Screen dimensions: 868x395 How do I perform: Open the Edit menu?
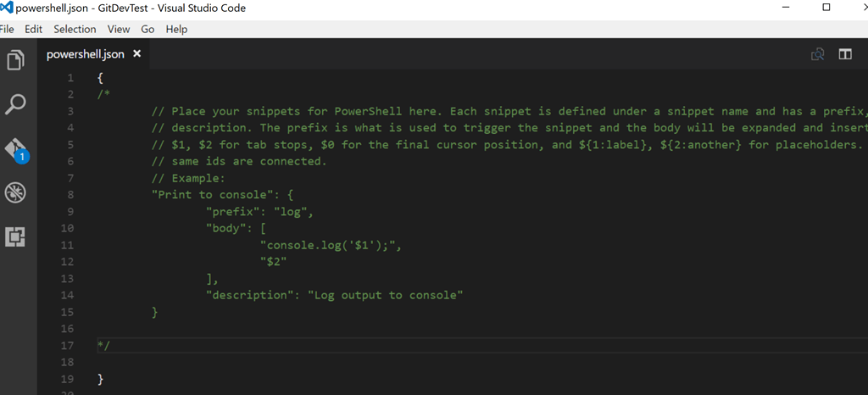pyautogui.click(x=33, y=30)
